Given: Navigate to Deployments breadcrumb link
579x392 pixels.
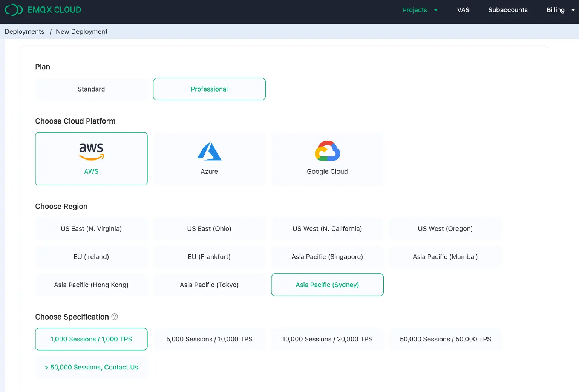Looking at the screenshot, I should coord(25,31).
